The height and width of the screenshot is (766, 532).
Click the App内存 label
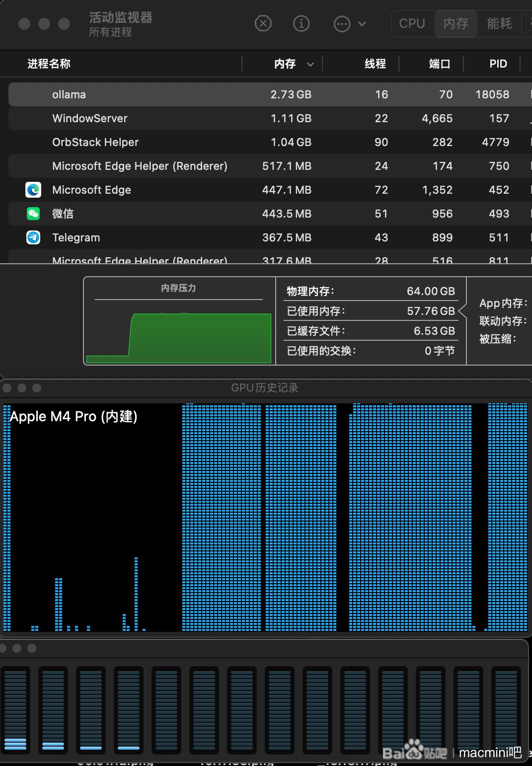[x=503, y=303]
